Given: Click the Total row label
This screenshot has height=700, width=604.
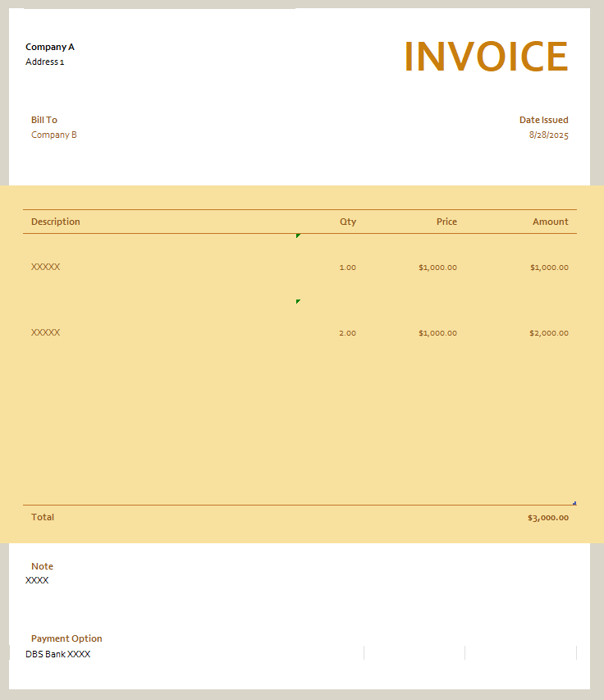Looking at the screenshot, I should coord(43,517).
